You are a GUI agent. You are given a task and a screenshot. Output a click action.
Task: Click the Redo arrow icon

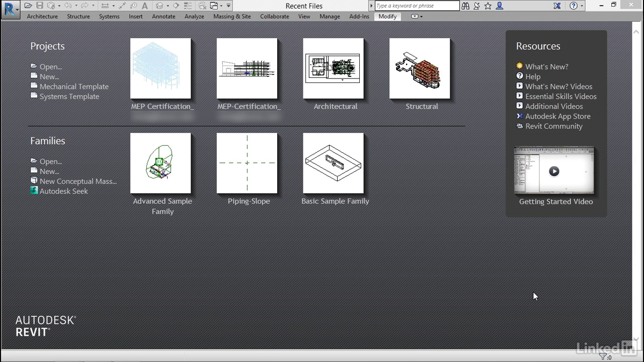tap(85, 6)
